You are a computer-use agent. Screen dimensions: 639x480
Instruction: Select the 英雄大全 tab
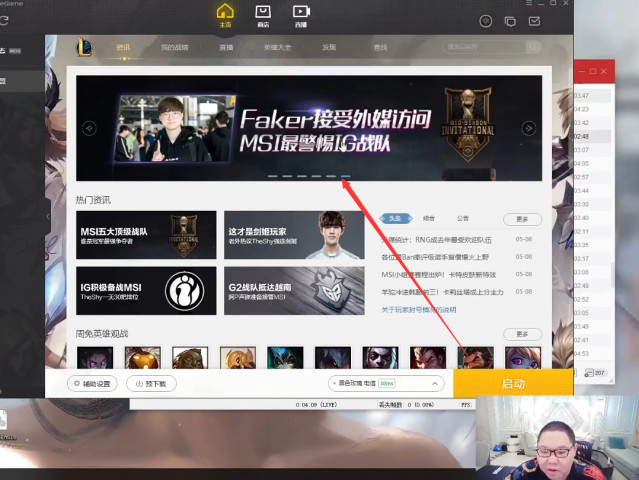coord(278,47)
